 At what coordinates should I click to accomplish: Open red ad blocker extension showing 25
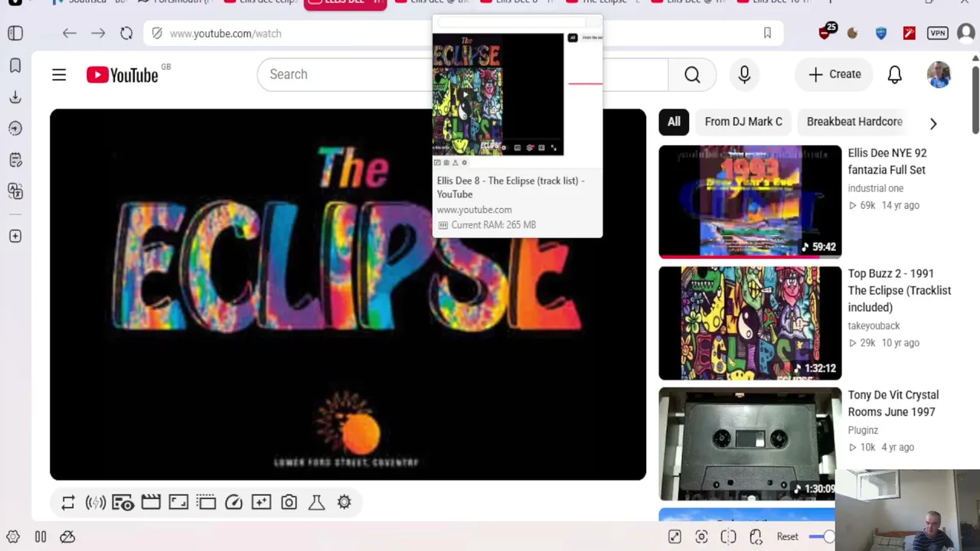pyautogui.click(x=825, y=32)
